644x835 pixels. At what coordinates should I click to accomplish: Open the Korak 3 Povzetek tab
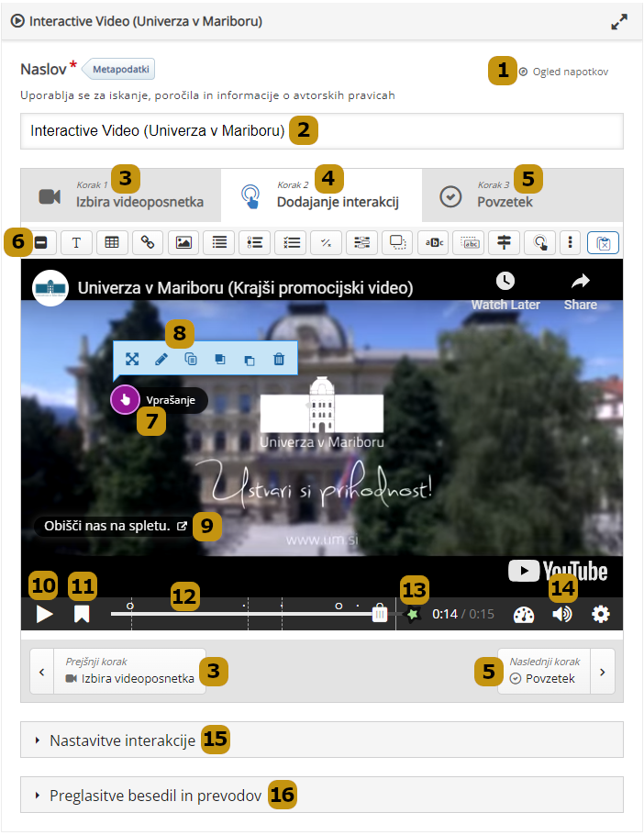pos(522,195)
